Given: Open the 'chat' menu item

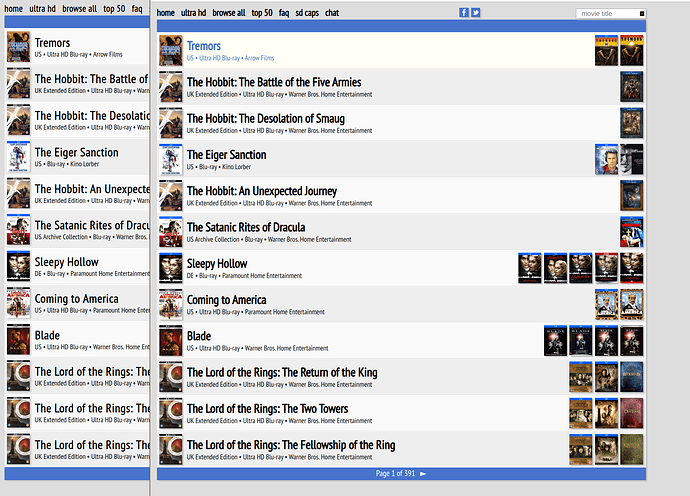Looking at the screenshot, I should click(x=332, y=13).
